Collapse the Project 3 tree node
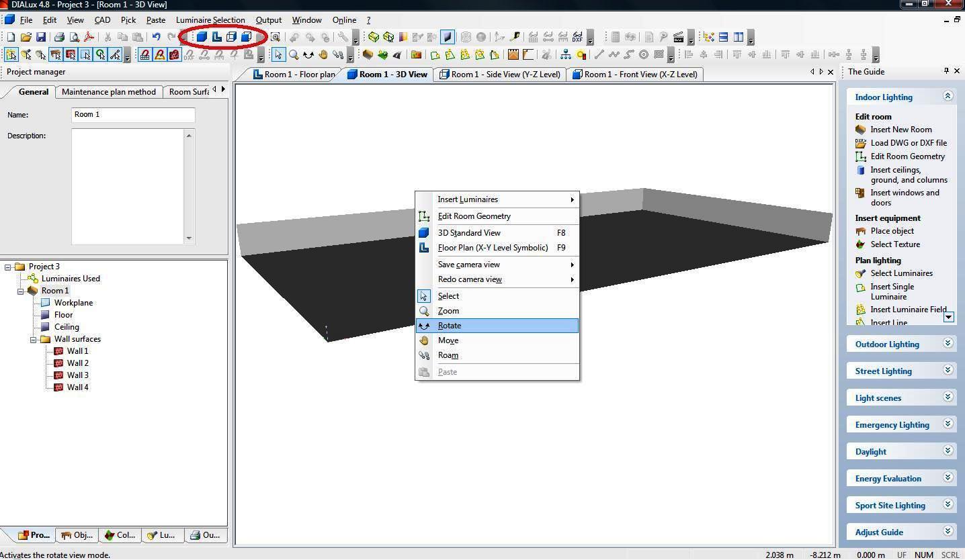This screenshot has height=560, width=965. point(7,267)
